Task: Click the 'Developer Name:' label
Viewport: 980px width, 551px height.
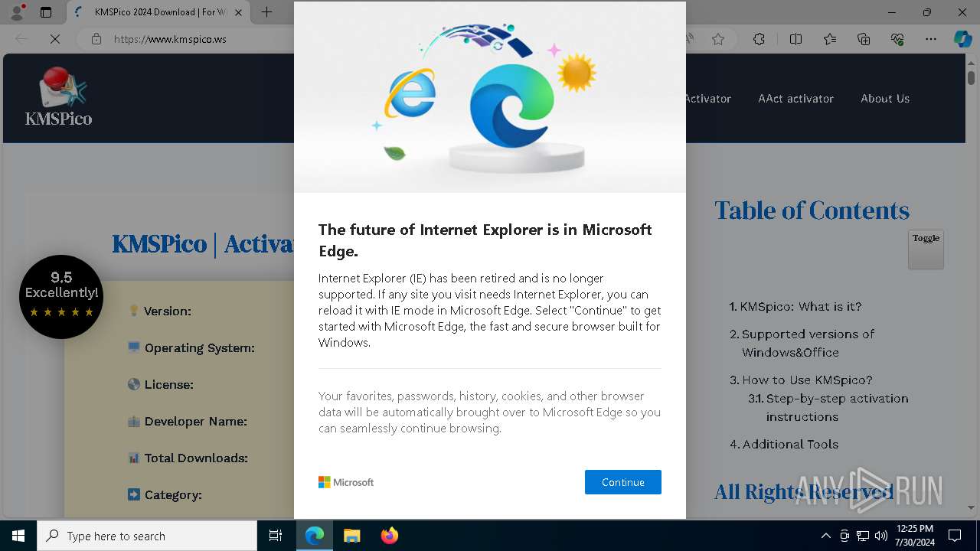Action: coord(195,422)
